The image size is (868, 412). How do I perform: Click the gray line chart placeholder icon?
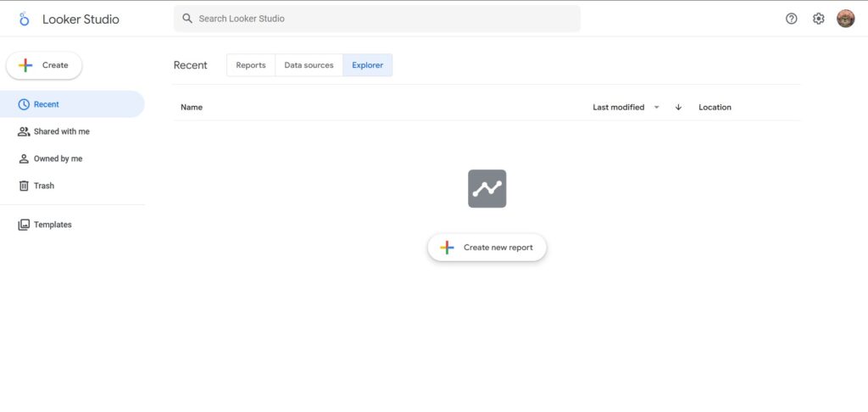tap(487, 189)
